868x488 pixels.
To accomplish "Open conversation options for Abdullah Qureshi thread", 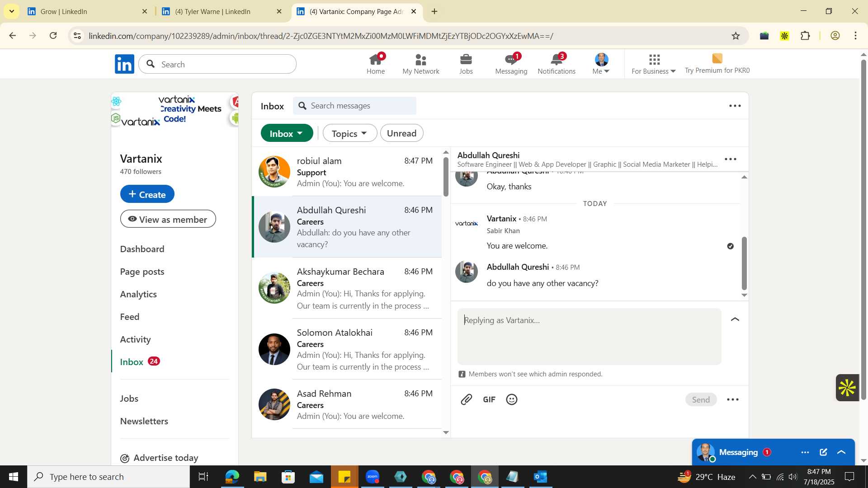I will [731, 159].
